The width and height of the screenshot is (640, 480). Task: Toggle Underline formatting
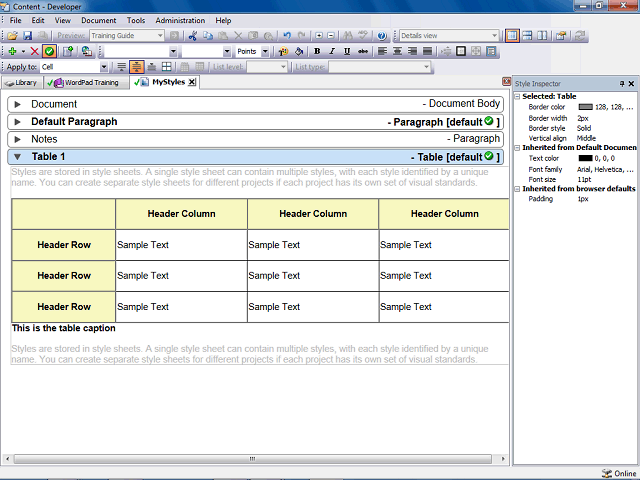[347, 51]
